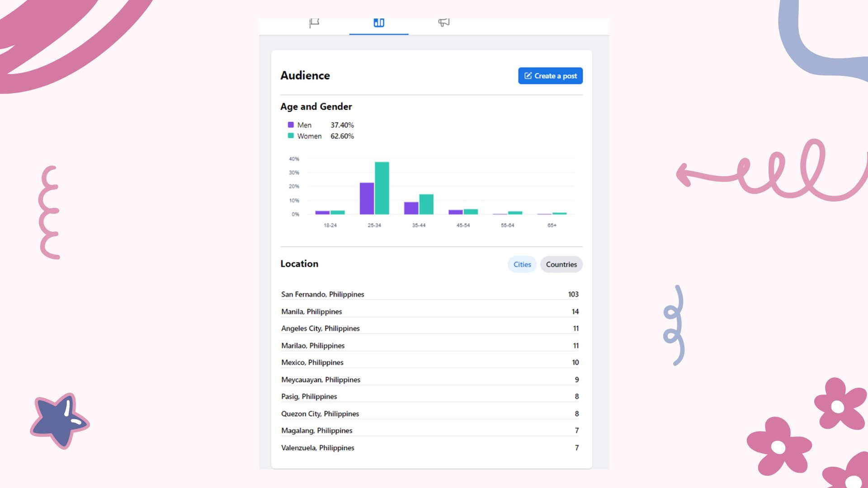Viewport: 868px width, 488px height.
Task: Click the Create a post button
Action: tap(550, 76)
